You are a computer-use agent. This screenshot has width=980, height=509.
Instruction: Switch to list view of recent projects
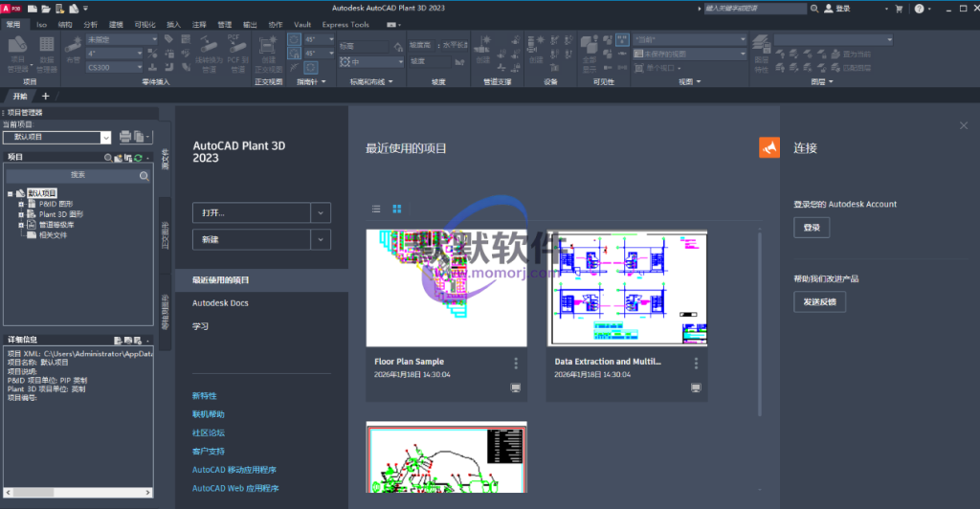coord(376,209)
